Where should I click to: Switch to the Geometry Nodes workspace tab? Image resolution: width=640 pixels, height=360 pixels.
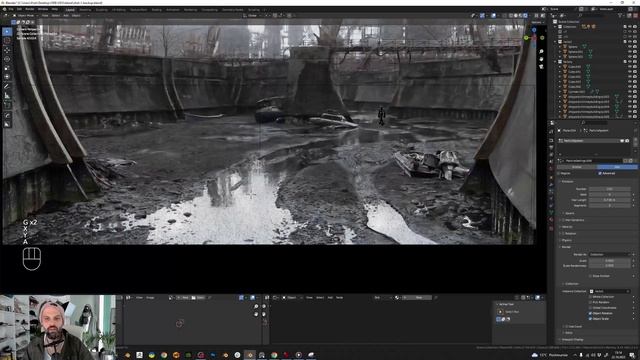233,9
